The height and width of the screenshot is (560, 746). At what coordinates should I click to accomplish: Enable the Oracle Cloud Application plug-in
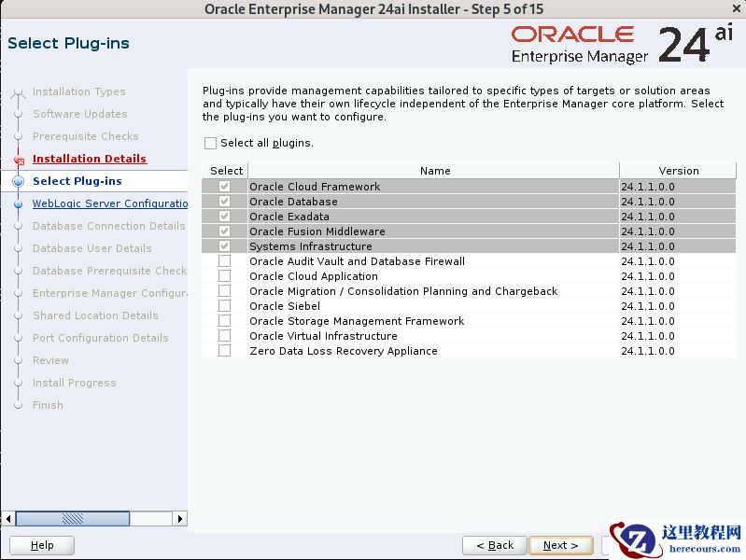tap(225, 276)
